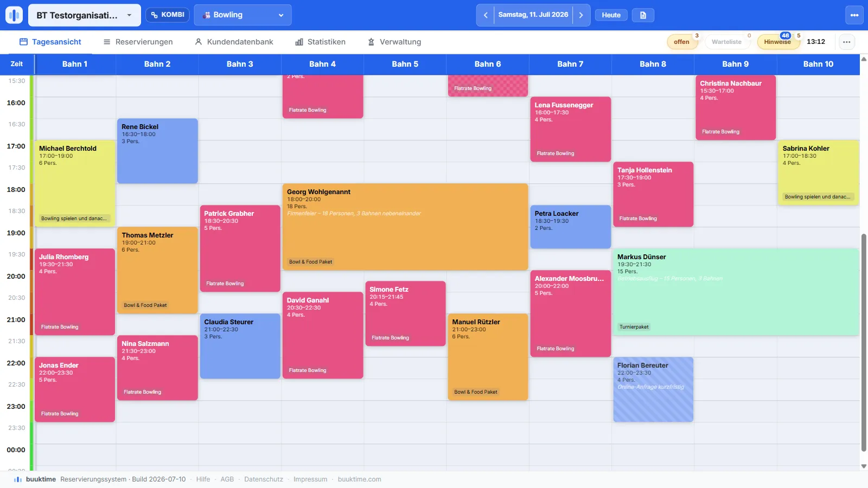This screenshot has width=868, height=488.
Task: Open the Statistiken tab
Action: [x=320, y=42]
